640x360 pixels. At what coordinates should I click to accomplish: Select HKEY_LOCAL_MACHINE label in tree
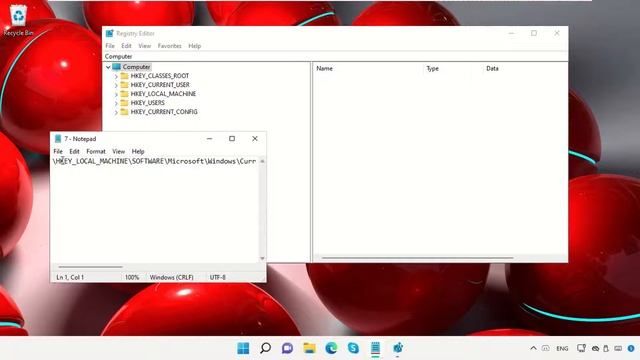(x=163, y=94)
